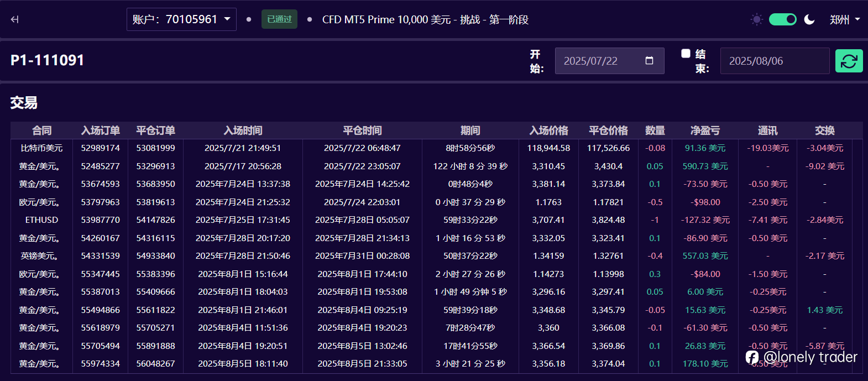Click the green refresh button

pyautogui.click(x=849, y=61)
